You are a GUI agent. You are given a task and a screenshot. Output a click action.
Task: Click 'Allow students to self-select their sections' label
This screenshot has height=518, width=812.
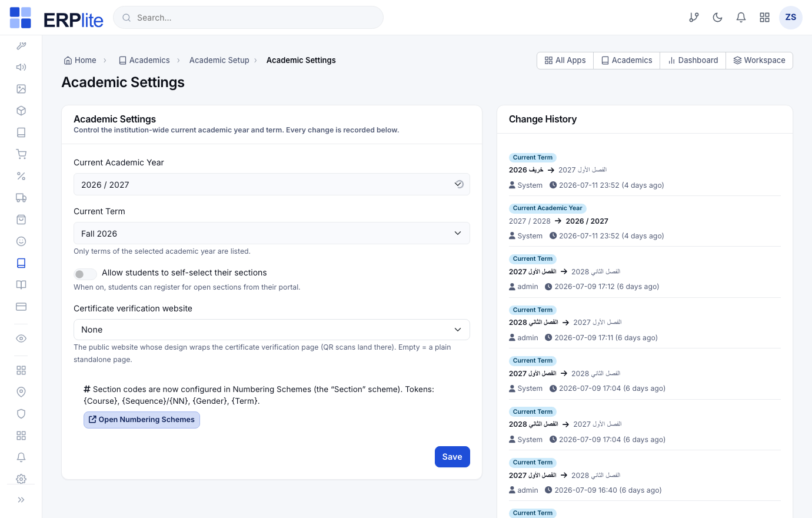click(184, 273)
